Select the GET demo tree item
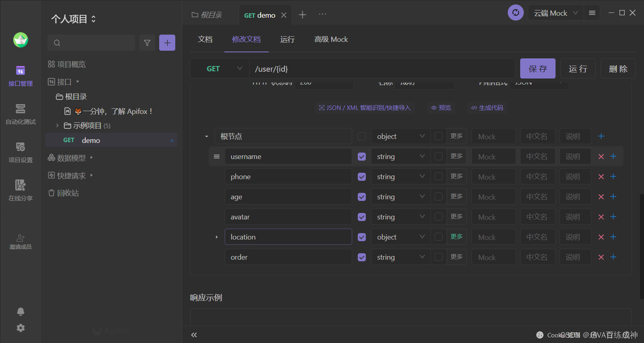 click(x=111, y=140)
